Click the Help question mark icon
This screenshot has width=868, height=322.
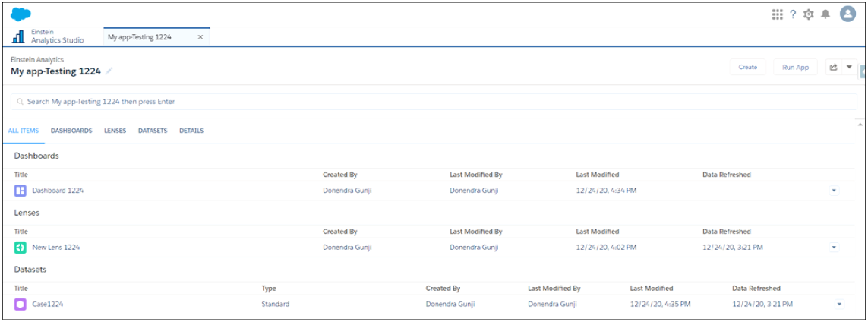tap(793, 14)
